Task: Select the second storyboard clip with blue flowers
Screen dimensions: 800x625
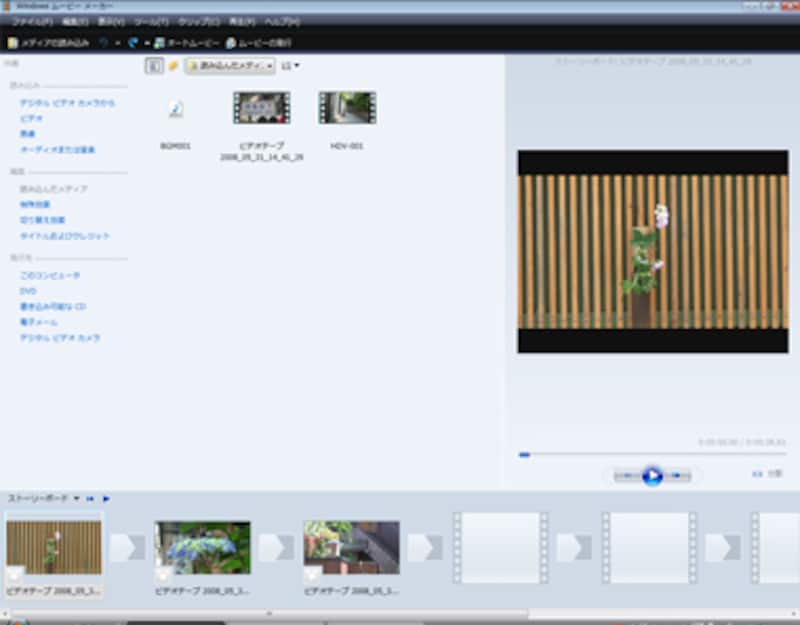Action: 203,547
